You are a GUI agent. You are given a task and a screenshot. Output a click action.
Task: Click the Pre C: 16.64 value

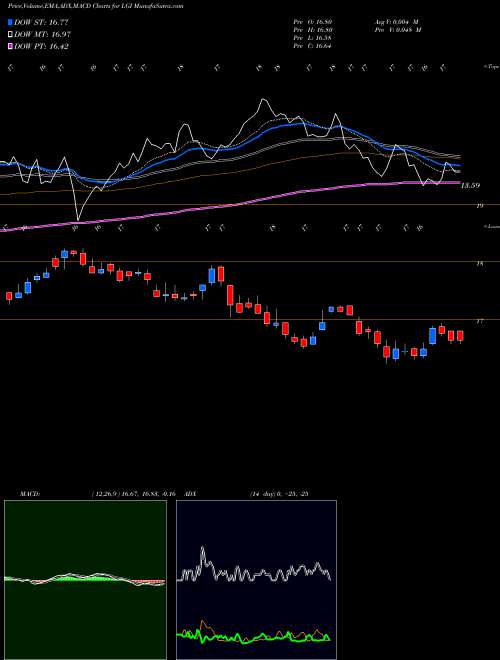313,46
